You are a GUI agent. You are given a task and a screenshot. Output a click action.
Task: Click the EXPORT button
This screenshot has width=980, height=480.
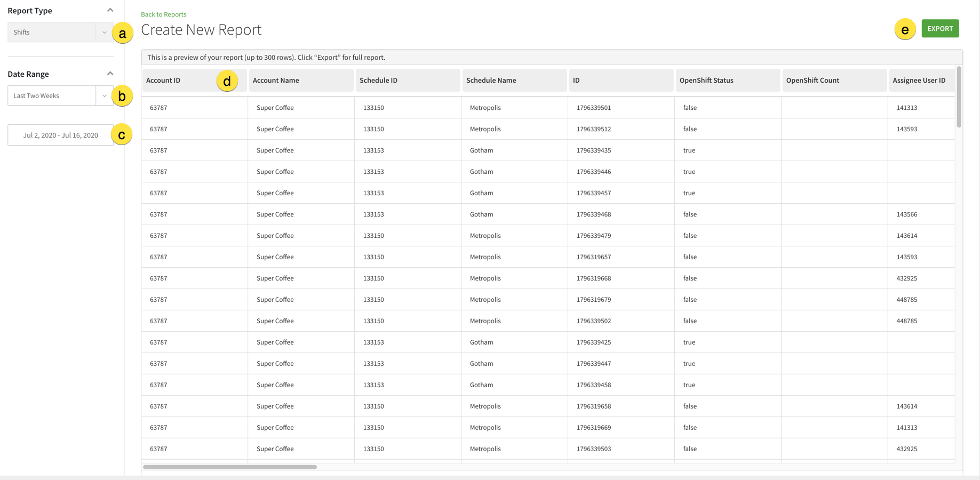(940, 28)
